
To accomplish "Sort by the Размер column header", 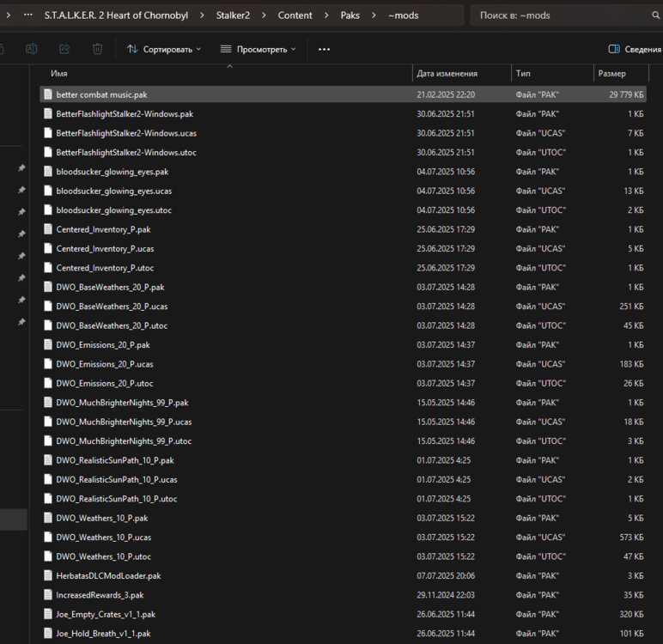I will point(611,74).
